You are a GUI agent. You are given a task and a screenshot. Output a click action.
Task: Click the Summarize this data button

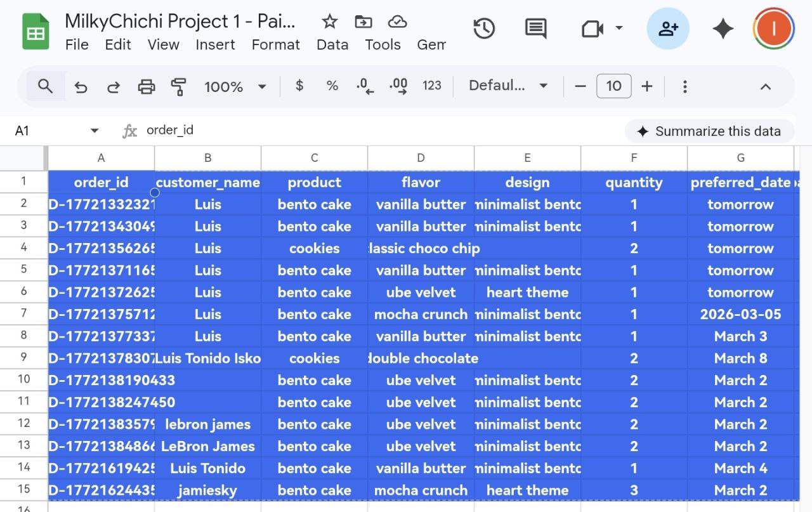(x=709, y=131)
